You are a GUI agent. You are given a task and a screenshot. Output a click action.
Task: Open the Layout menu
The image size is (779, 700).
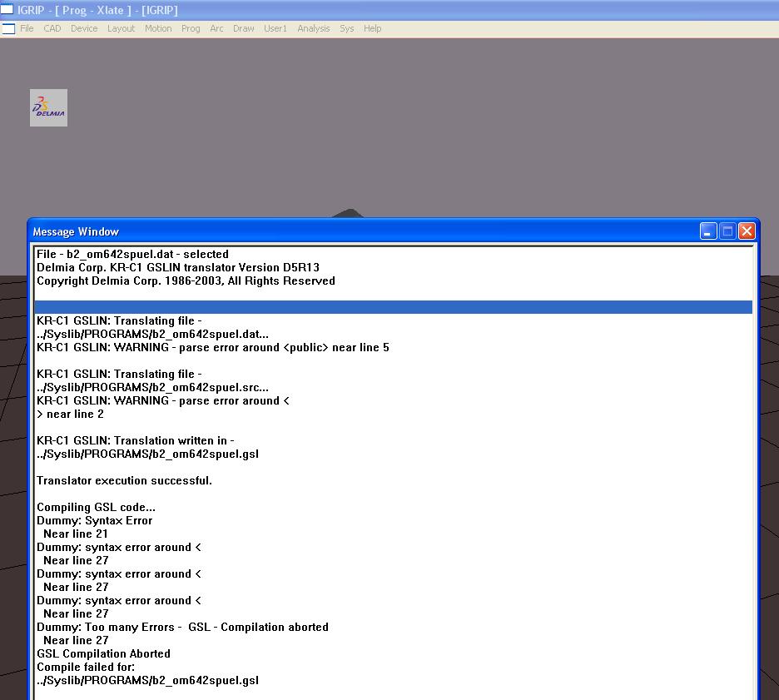pyautogui.click(x=122, y=29)
